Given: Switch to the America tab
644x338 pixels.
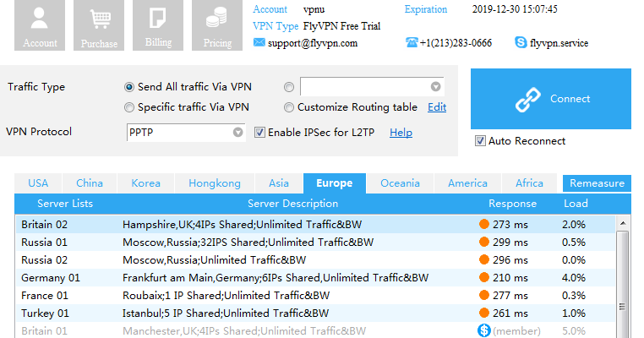Looking at the screenshot, I should [x=467, y=183].
